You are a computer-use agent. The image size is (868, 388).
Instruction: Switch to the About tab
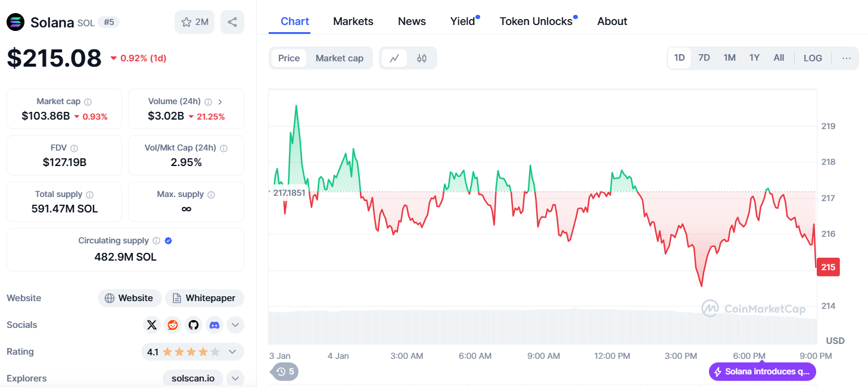[x=612, y=21]
